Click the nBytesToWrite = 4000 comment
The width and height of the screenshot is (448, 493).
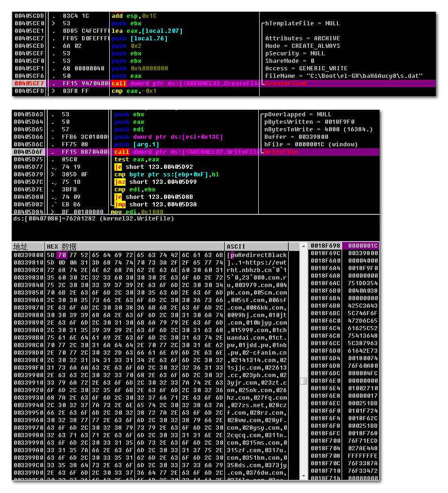(x=318, y=129)
